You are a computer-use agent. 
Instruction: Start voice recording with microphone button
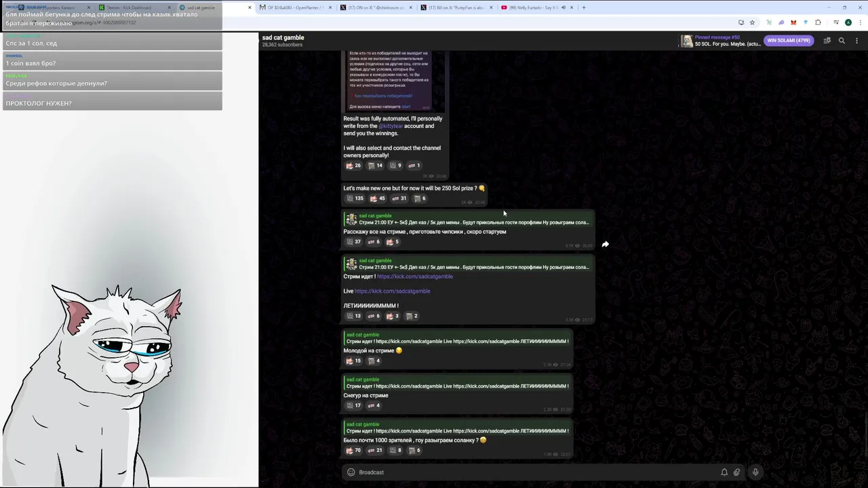(755, 472)
